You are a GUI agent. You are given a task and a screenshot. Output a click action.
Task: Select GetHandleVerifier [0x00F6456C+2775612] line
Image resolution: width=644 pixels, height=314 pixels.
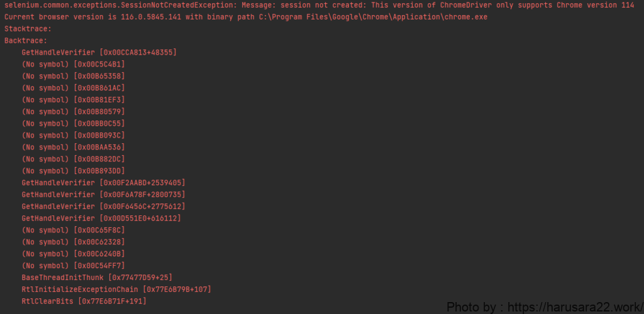coord(103,207)
